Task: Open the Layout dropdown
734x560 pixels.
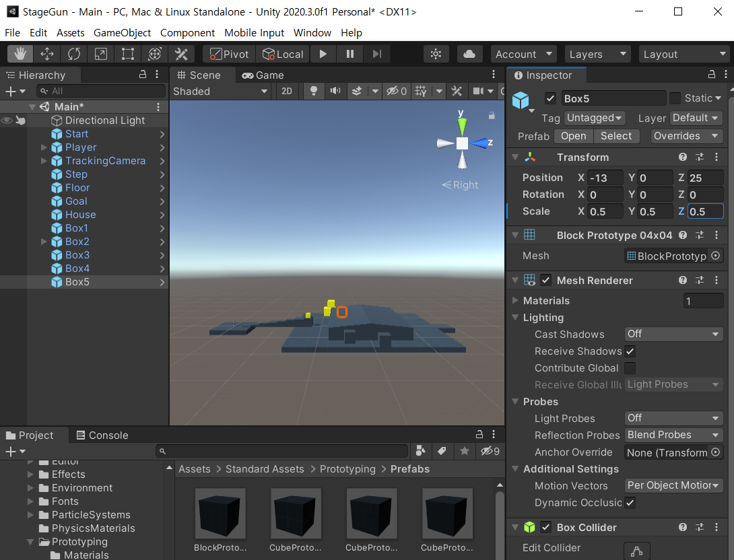Action: pyautogui.click(x=684, y=55)
